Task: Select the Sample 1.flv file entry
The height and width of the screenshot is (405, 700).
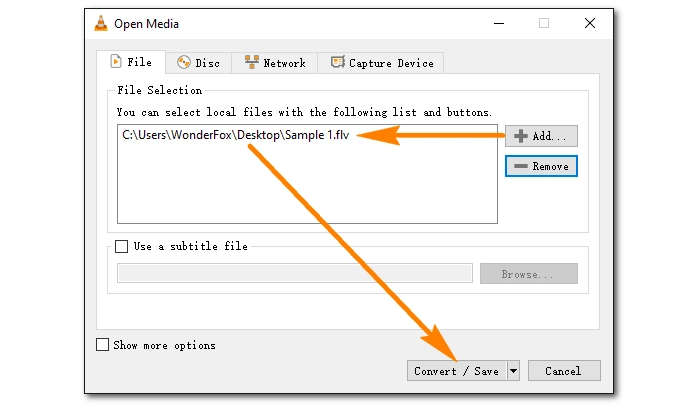Action: pyautogui.click(x=236, y=135)
